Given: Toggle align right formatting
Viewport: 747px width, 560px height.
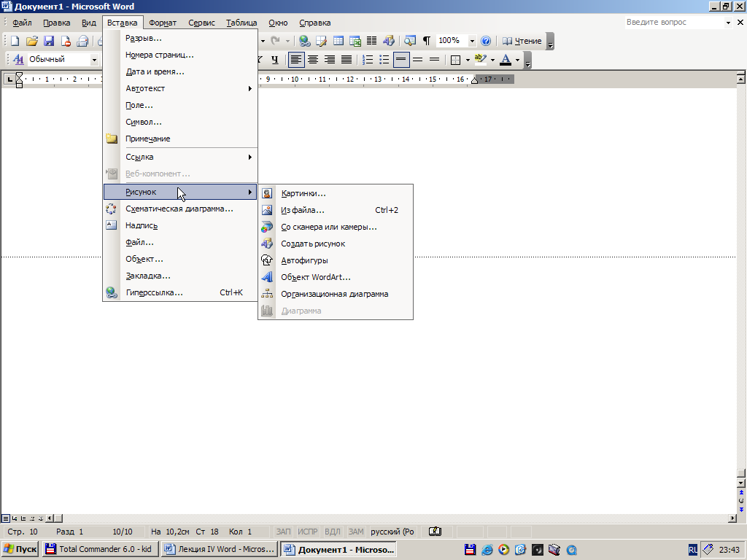Looking at the screenshot, I should [x=329, y=60].
